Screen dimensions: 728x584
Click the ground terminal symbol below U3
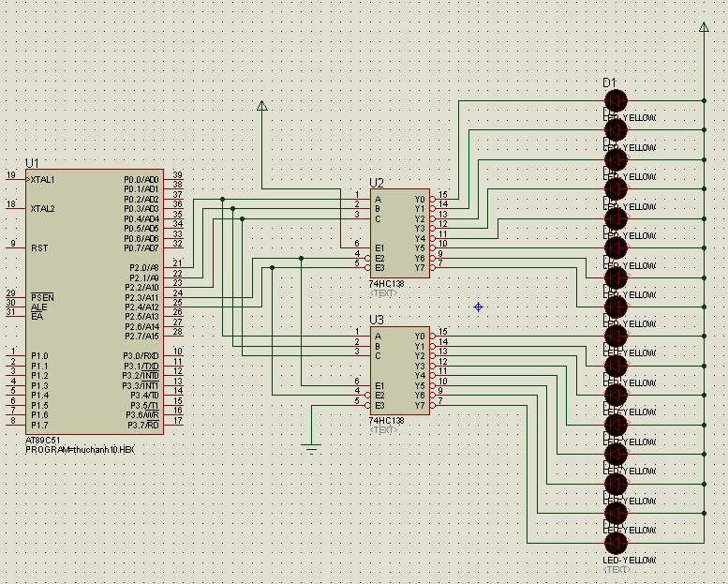[x=311, y=449]
